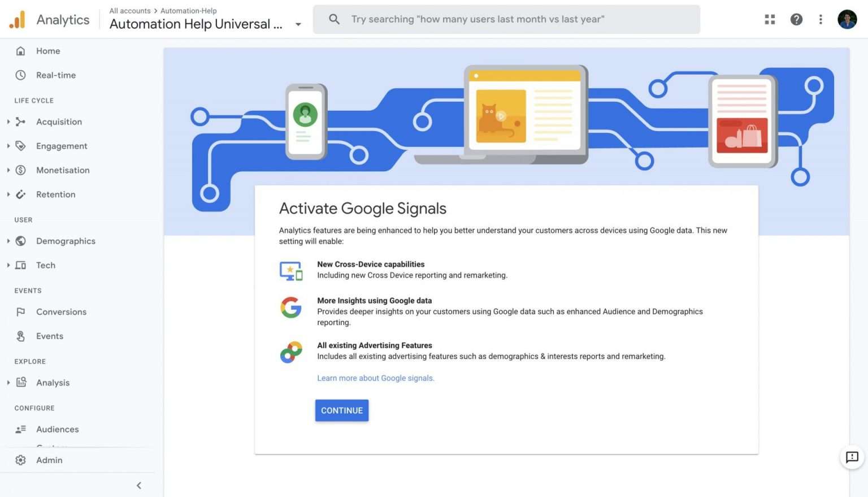The height and width of the screenshot is (497, 868).
Task: Open Conversions under Events
Action: tap(61, 312)
